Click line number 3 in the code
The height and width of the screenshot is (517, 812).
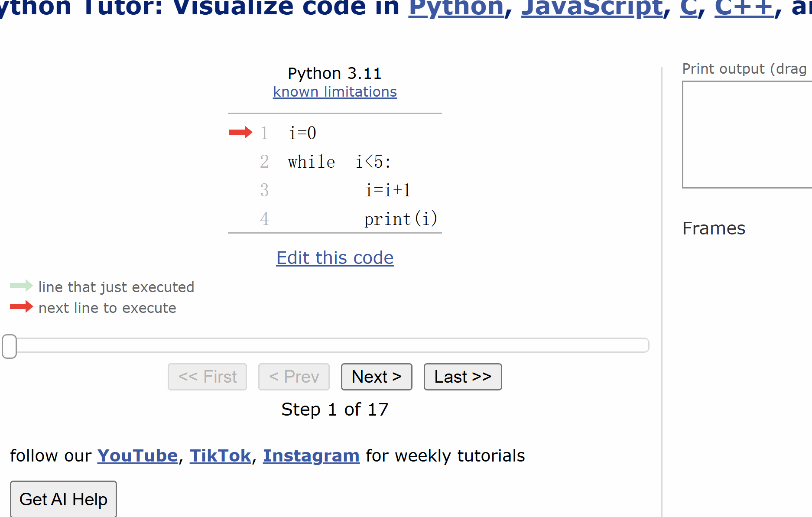[x=264, y=190]
